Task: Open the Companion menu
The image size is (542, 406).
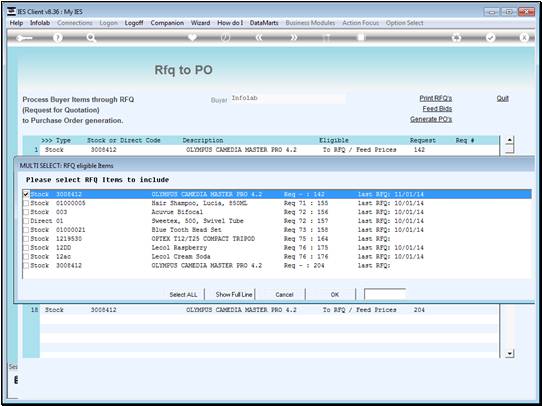Action: (x=167, y=23)
